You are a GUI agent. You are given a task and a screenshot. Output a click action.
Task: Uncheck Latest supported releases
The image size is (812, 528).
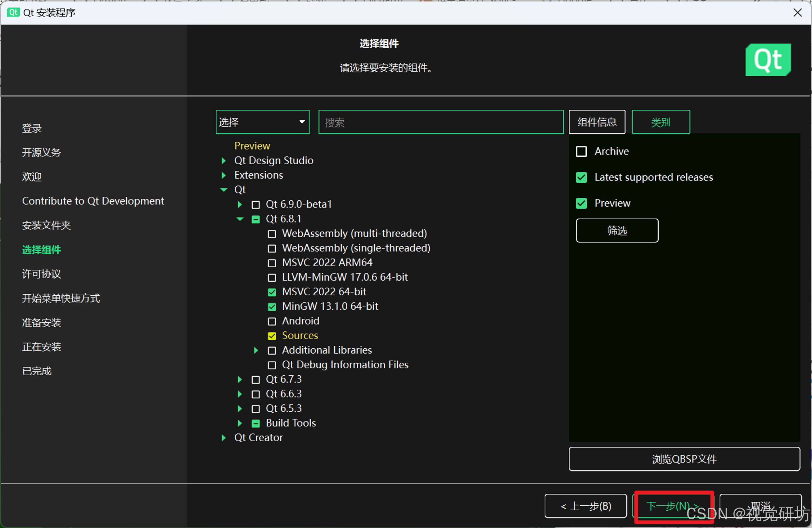(581, 177)
